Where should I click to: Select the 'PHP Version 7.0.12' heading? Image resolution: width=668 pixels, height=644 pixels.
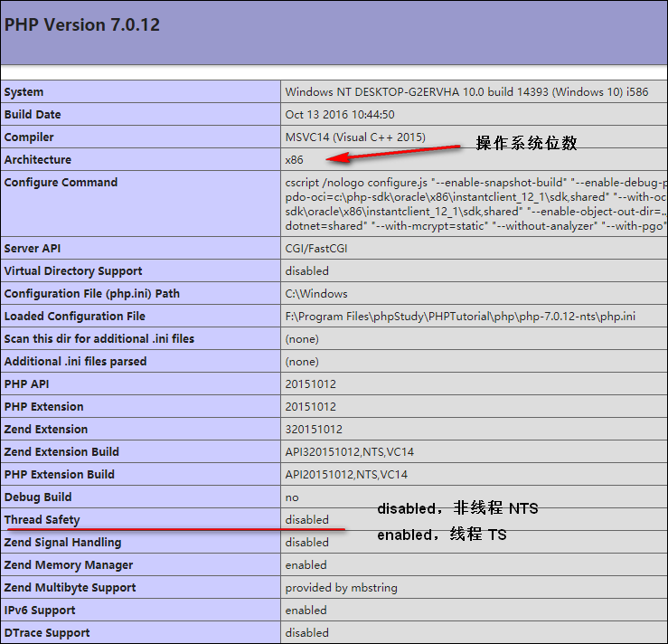tap(81, 24)
